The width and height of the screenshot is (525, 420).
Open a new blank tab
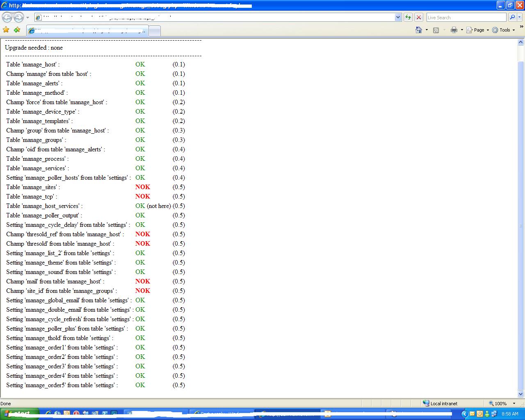154,31
